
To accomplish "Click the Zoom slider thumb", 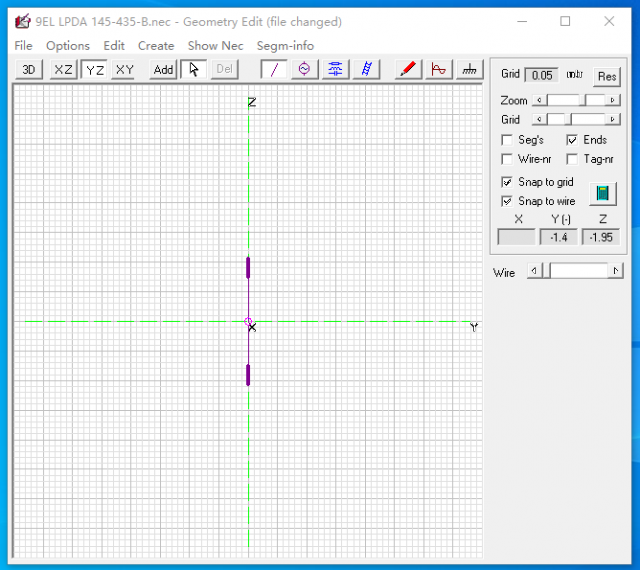I will coord(583,100).
